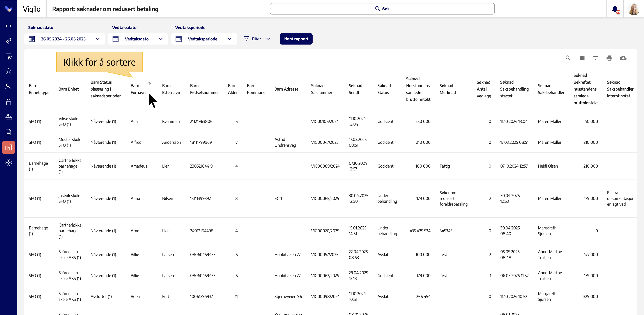644x315 pixels.
Task: Expand the sidebar with the arrows icon
Action: pos(9,26)
